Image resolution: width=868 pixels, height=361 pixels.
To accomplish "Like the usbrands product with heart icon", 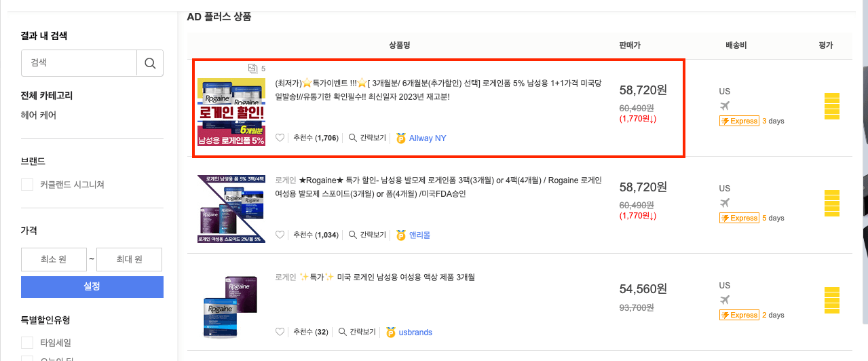I will (x=280, y=332).
